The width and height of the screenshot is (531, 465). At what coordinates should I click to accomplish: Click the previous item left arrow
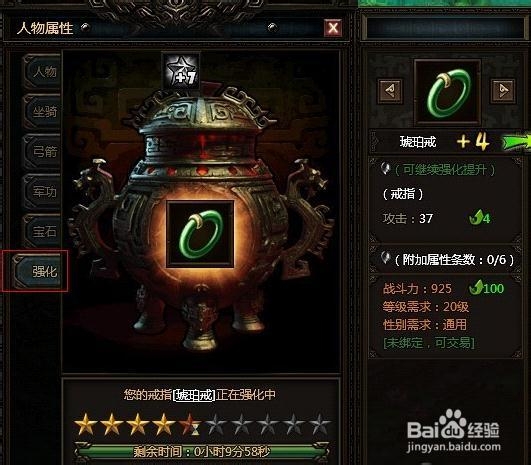tap(390, 90)
